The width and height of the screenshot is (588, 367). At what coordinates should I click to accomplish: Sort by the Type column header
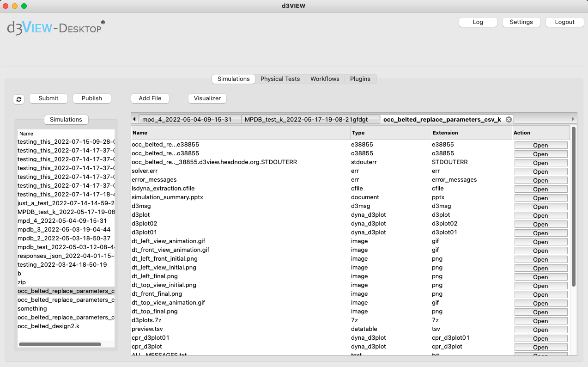pos(391,133)
